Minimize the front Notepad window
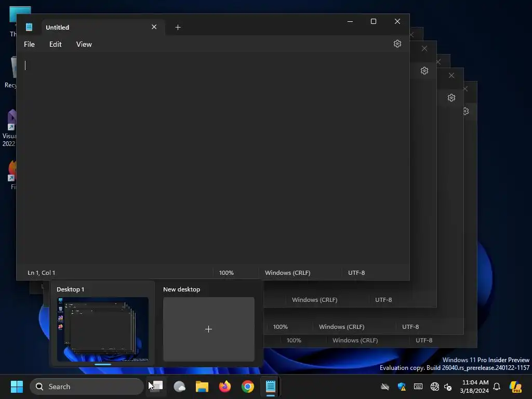The image size is (532, 399). 350,21
